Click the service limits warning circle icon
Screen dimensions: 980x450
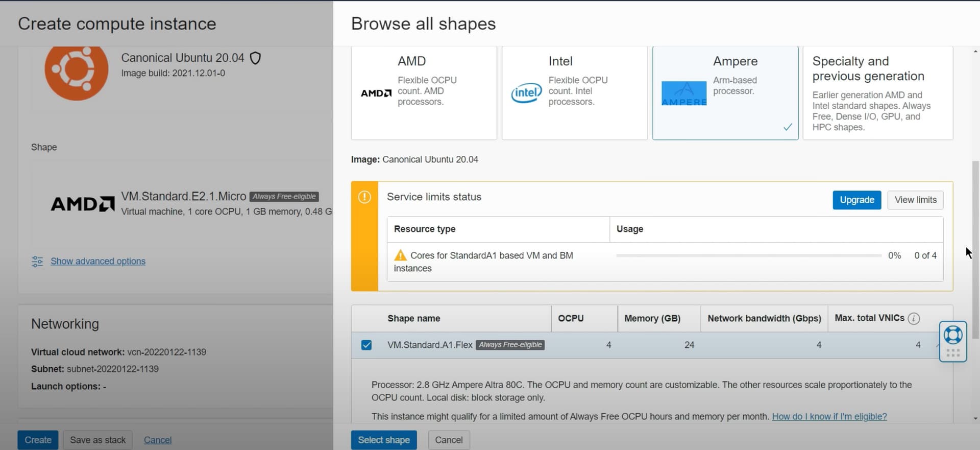[364, 197]
